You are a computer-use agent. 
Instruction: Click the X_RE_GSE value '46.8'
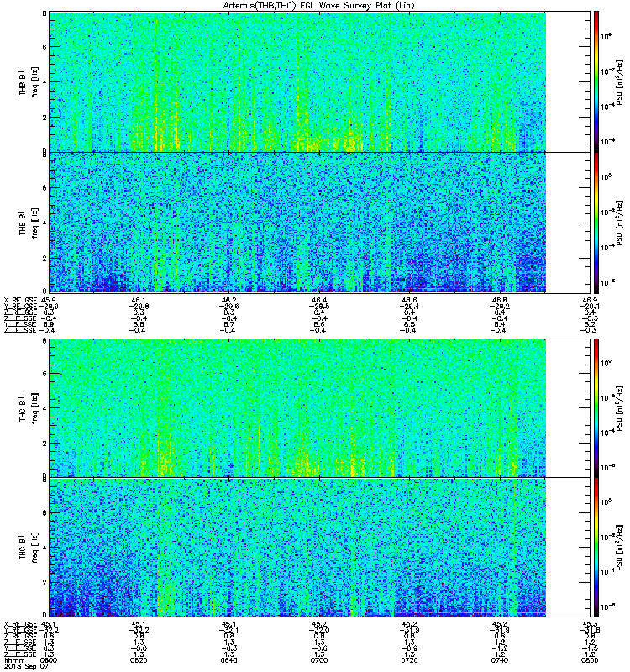(500, 301)
